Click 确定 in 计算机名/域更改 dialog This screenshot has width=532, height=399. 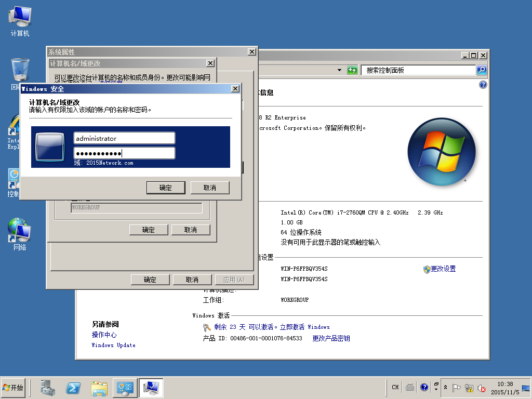[x=148, y=230]
